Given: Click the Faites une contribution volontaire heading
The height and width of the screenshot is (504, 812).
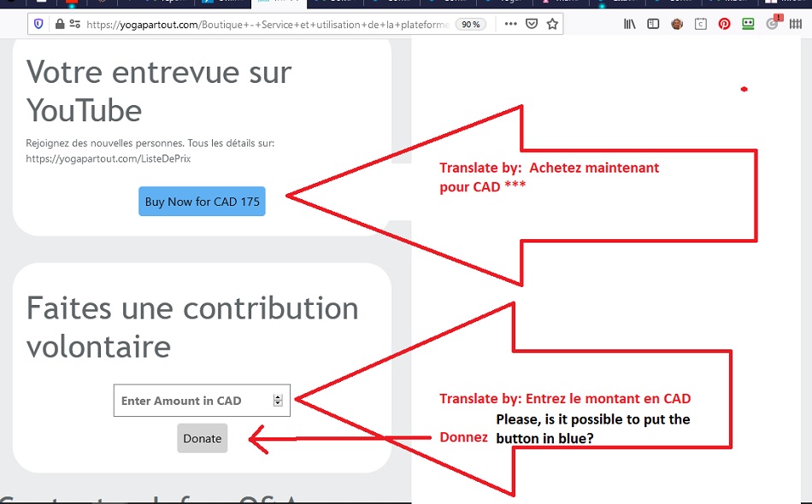Looking at the screenshot, I should pyautogui.click(x=192, y=327).
